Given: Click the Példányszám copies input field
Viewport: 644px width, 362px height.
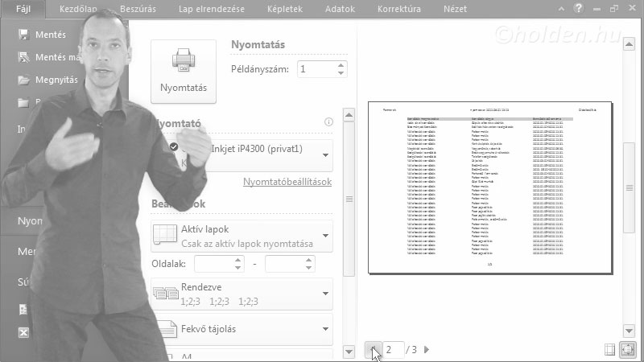Looking at the screenshot, I should point(316,69).
